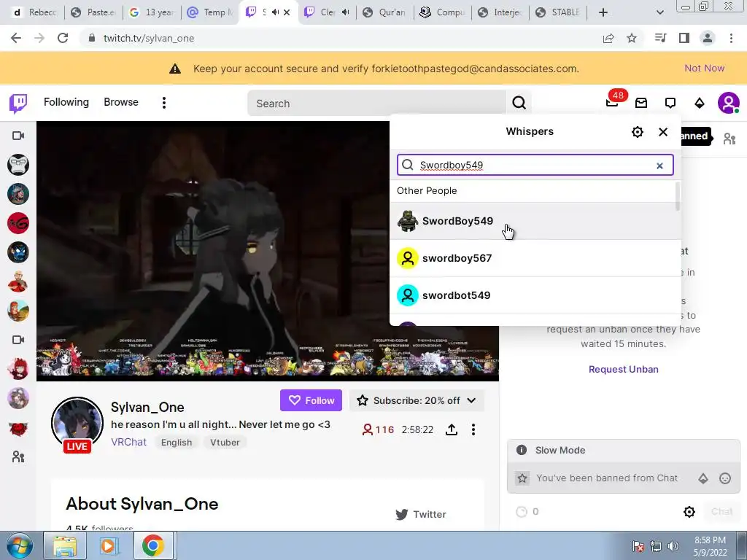Viewport: 747px width, 560px height.
Task: Click the English tag
Action: 177,443
